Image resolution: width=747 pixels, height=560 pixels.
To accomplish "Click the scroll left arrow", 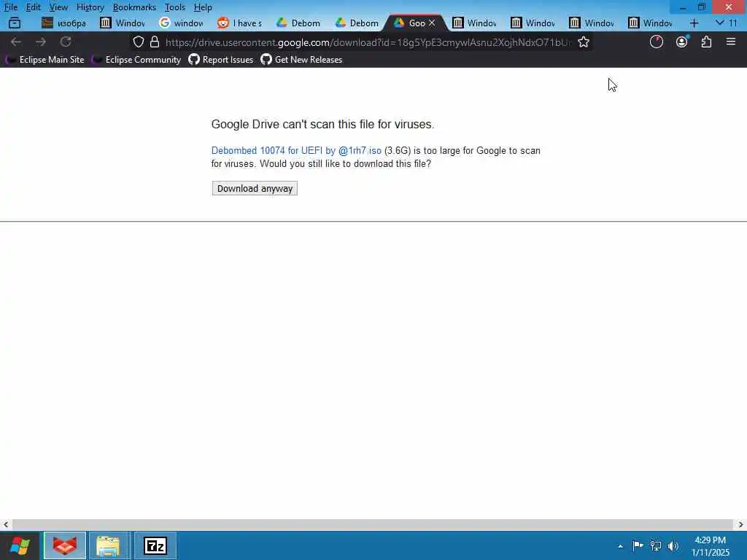I will coord(6,524).
